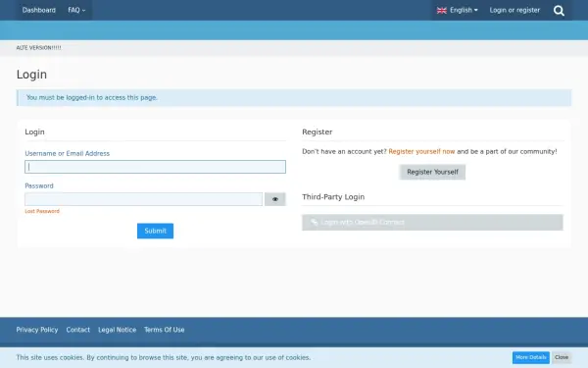Click the Submit login button
The height and width of the screenshot is (368, 588).
pos(155,231)
